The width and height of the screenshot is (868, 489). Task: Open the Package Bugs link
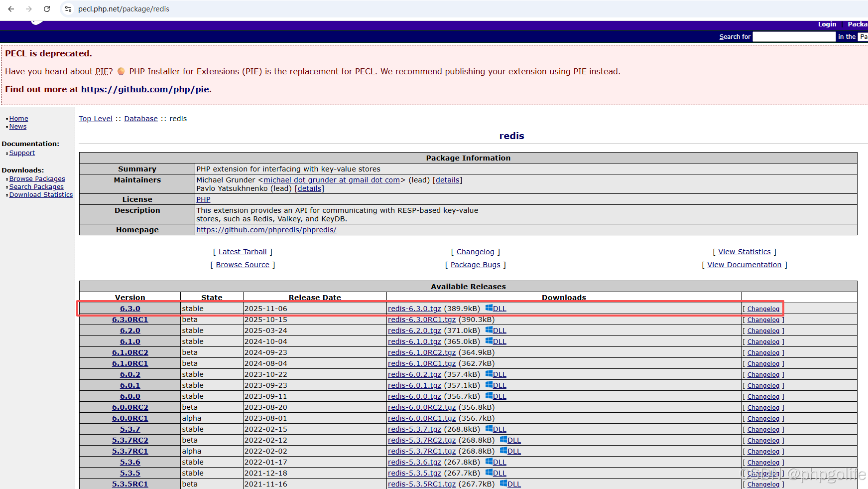476,265
